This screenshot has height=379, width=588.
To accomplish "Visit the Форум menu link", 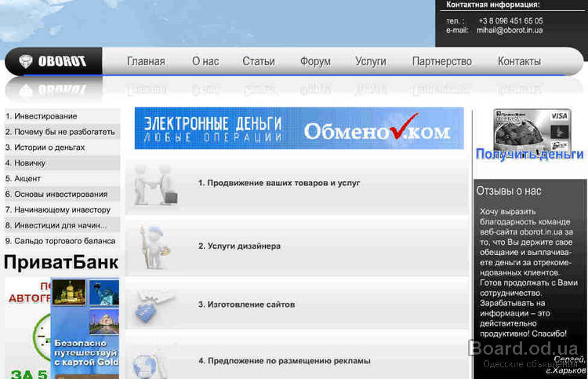I will pos(315,61).
